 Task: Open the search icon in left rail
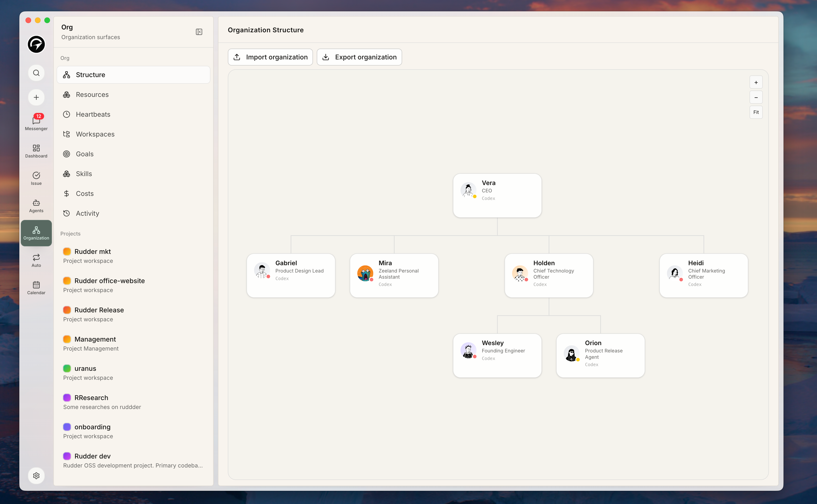click(36, 73)
